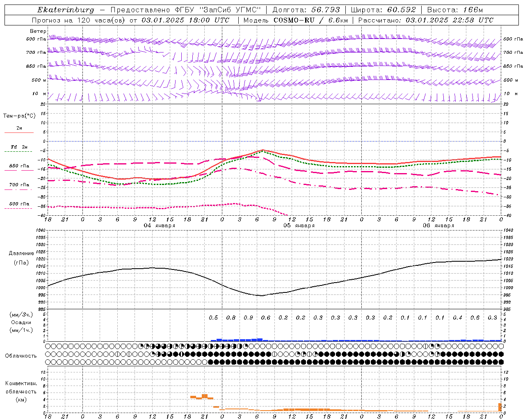Click the dashed line under 850 гПа legend
525x420 pixels.
18,171
